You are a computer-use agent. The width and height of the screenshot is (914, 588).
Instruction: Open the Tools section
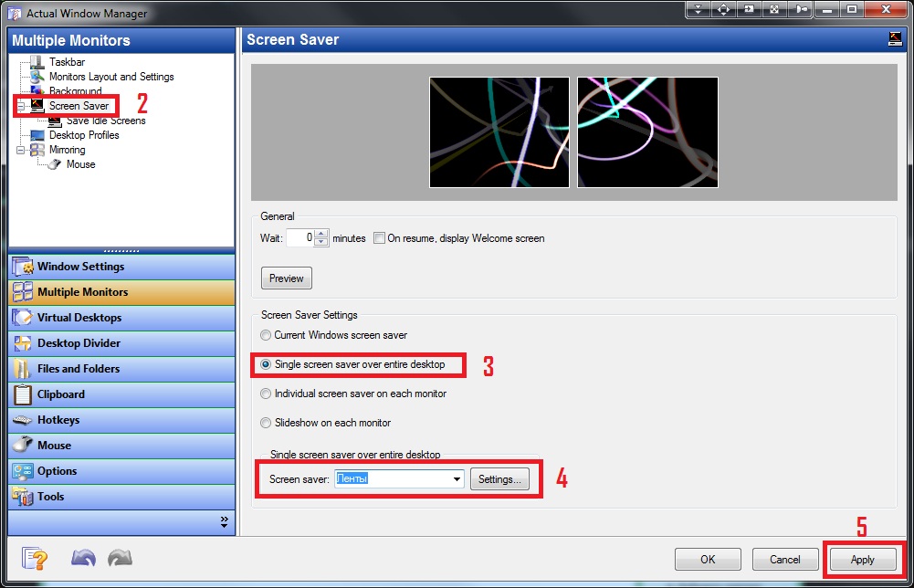pyautogui.click(x=121, y=497)
